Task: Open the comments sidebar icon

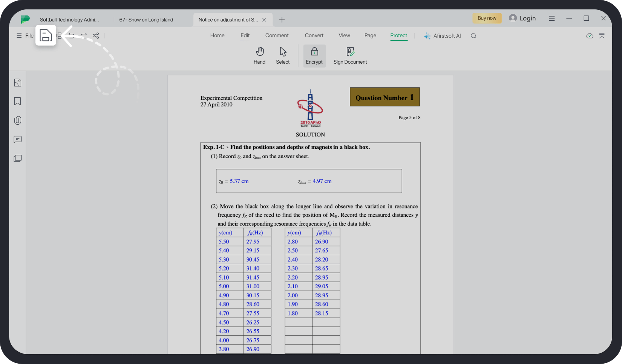Action: point(18,139)
